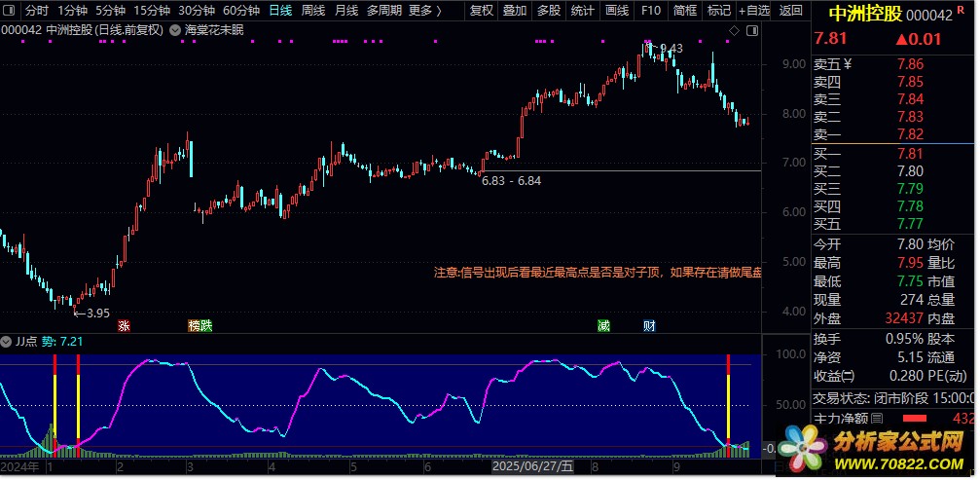This screenshot has height=480, width=980.
Task: Switch to the 周线 weekly tab
Action: (312, 11)
